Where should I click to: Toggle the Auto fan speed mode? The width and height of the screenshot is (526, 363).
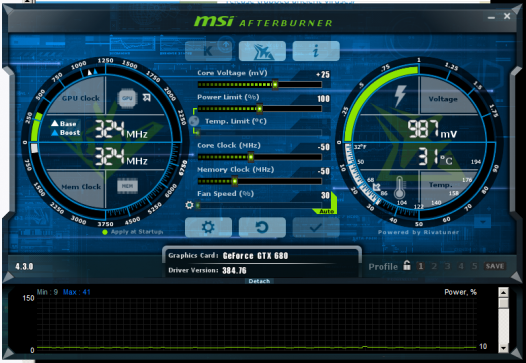tap(326, 211)
